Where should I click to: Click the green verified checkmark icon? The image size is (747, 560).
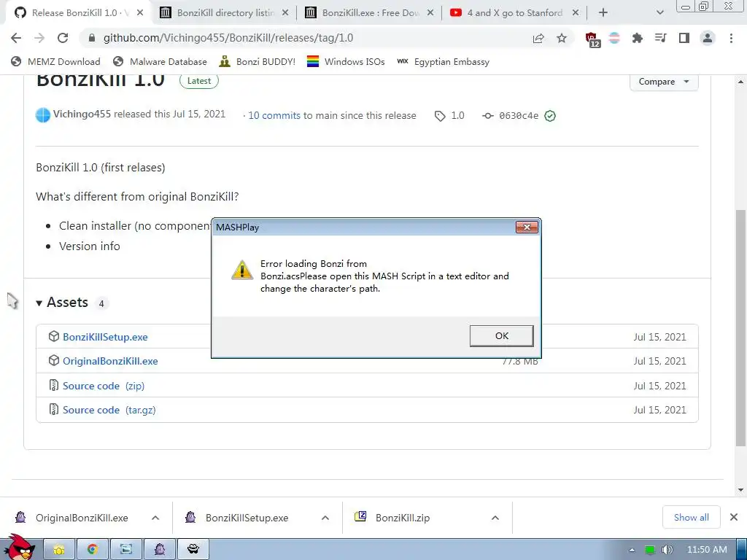coord(550,116)
